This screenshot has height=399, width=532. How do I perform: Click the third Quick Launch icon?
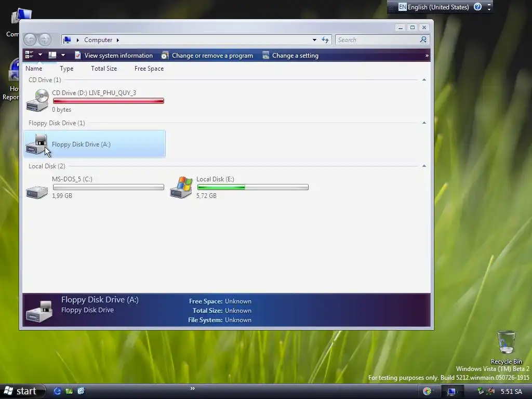click(x=81, y=391)
